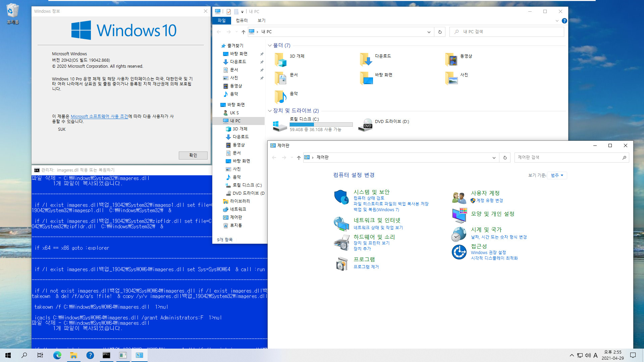Open the 보기 기준 범주 dropdown
This screenshot has width=644, height=362.
click(x=557, y=175)
